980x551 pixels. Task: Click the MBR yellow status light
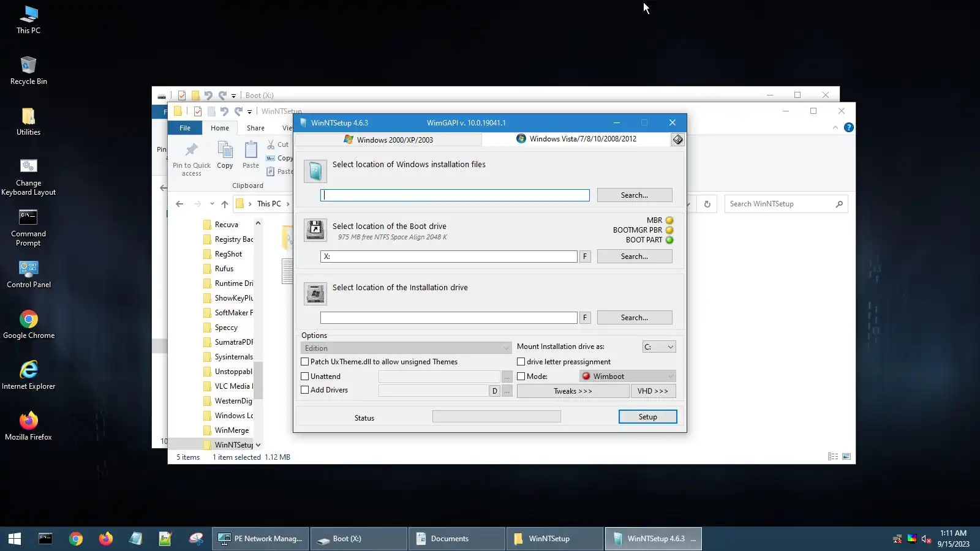click(x=669, y=220)
